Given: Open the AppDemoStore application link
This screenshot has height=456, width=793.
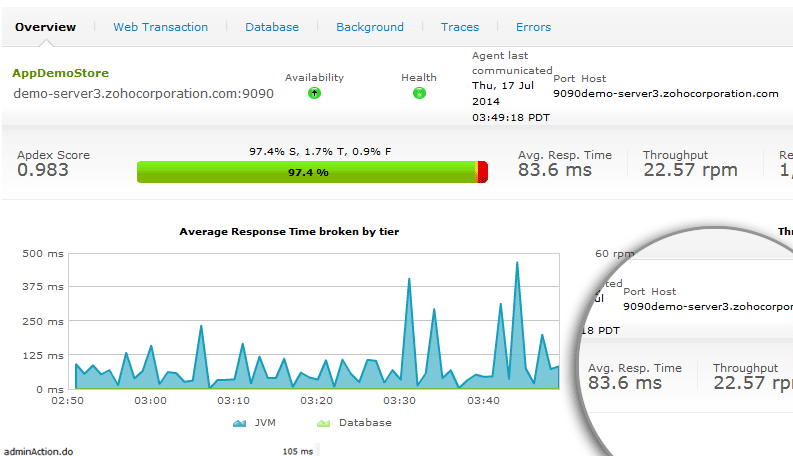Looking at the screenshot, I should 61,73.
